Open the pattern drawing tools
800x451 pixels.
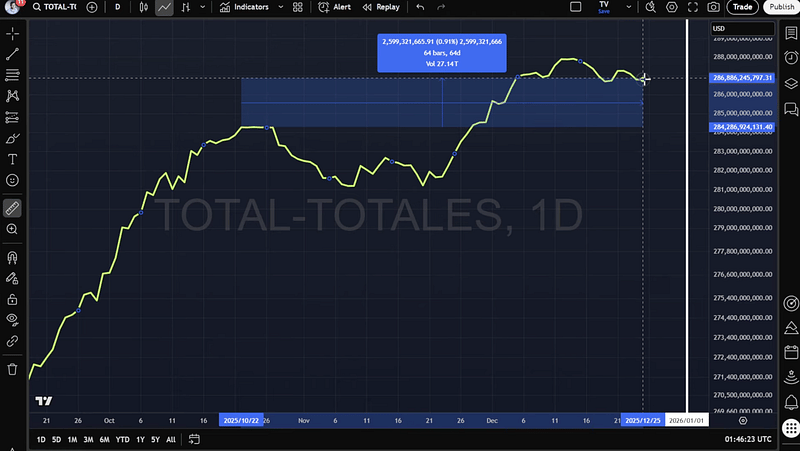(x=12, y=96)
